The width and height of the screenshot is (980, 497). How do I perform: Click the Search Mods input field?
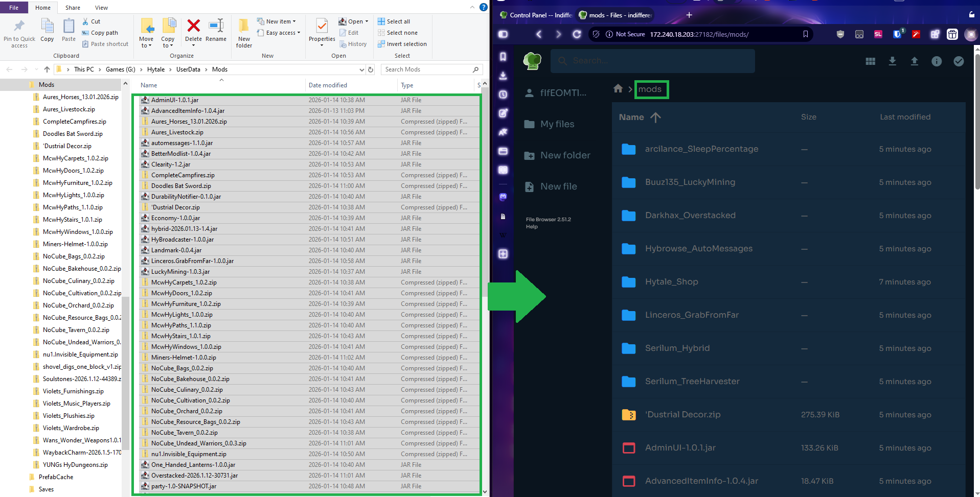tap(427, 69)
